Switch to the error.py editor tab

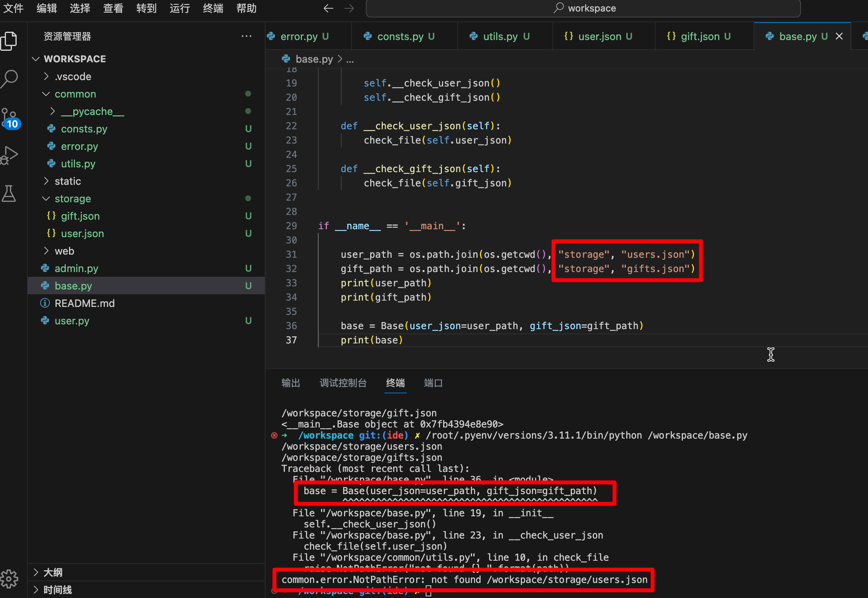(308, 36)
